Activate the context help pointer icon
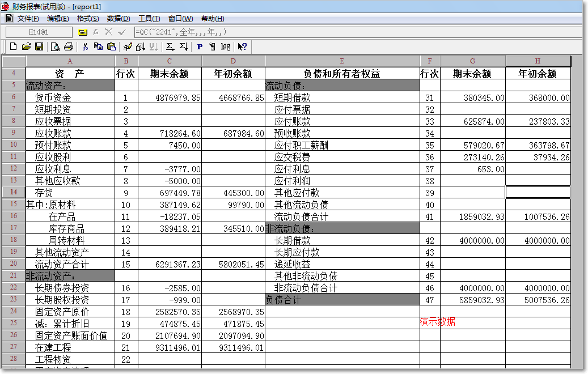Screen dimensions: 588x374 242,46
